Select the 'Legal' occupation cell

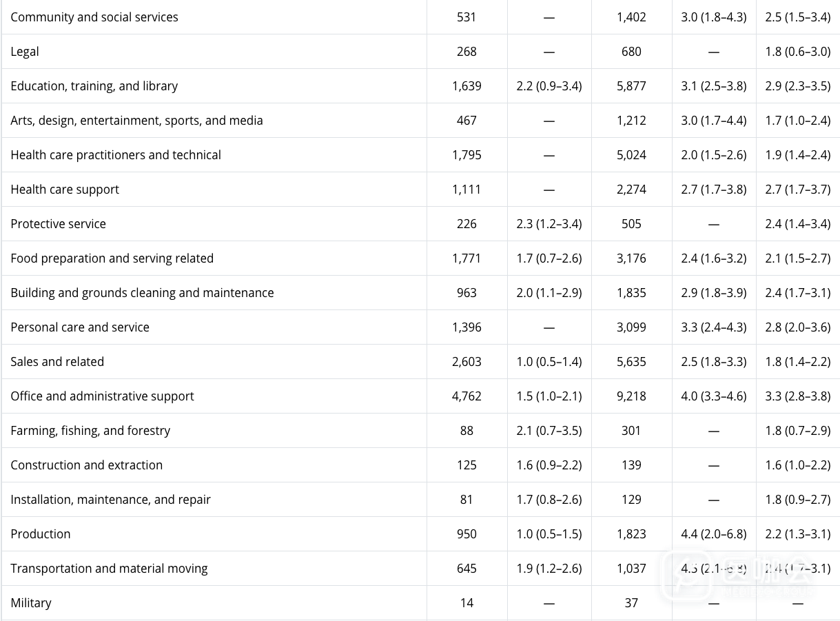[25, 52]
